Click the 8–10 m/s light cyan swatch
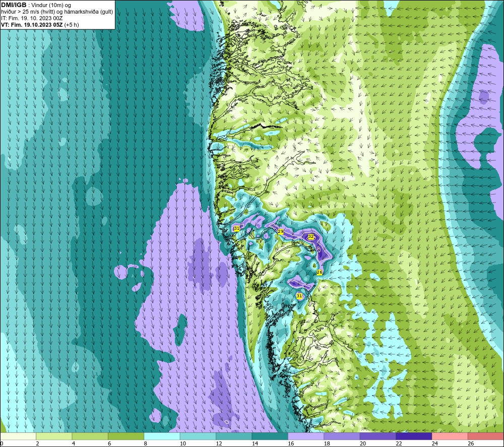 point(162,436)
